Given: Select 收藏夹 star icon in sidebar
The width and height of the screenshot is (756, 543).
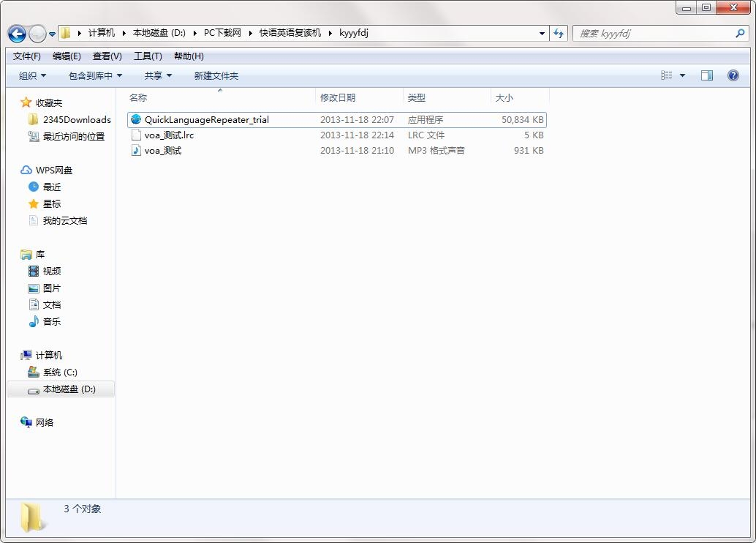Looking at the screenshot, I should coord(26,102).
